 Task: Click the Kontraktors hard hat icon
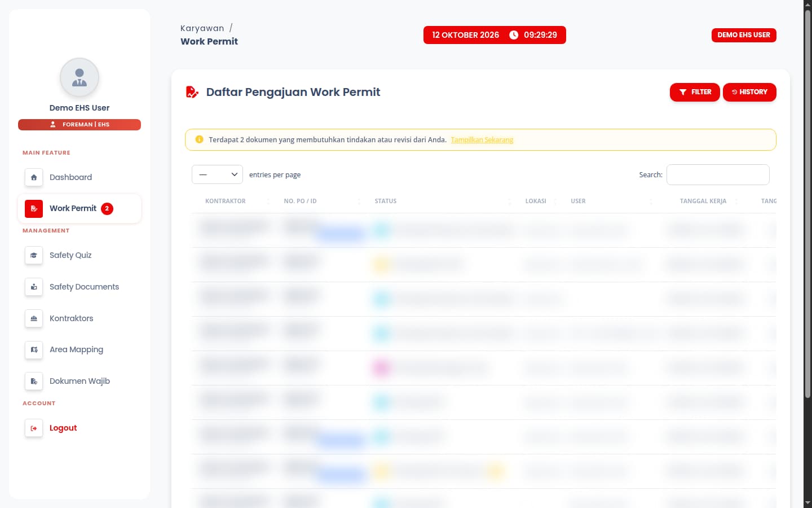(x=34, y=318)
